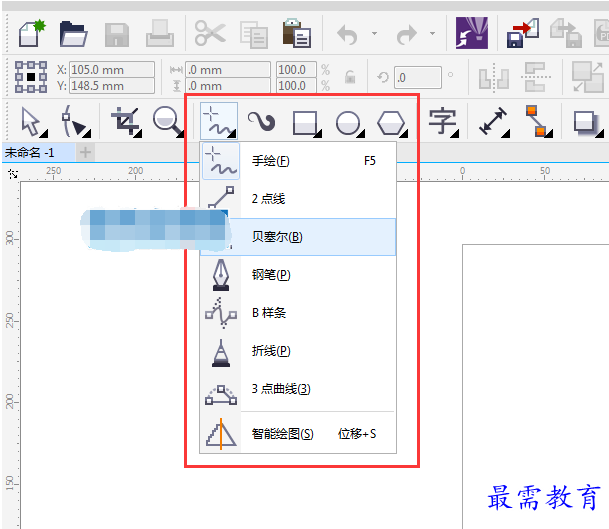
Task: Click the Mirror horizontally icon
Action: point(494,77)
